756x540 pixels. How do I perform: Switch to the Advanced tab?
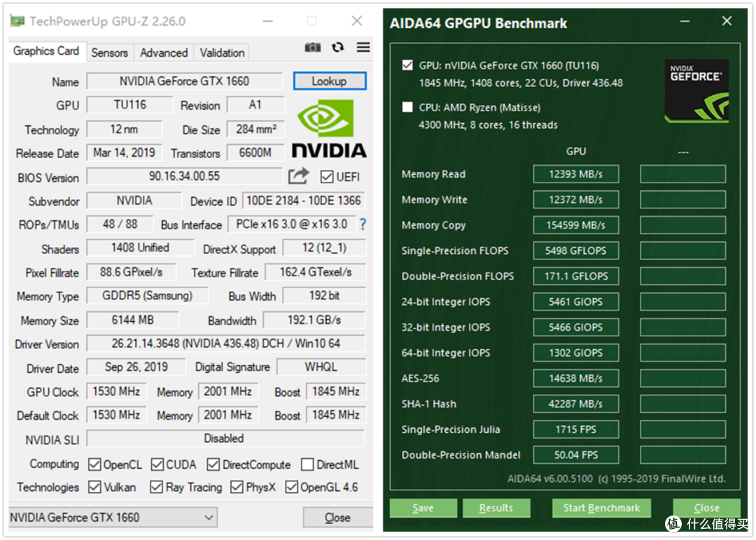coord(164,52)
